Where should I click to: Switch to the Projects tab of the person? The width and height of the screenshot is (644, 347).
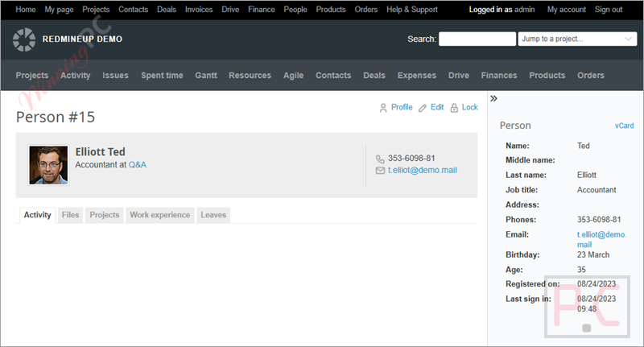[105, 215]
